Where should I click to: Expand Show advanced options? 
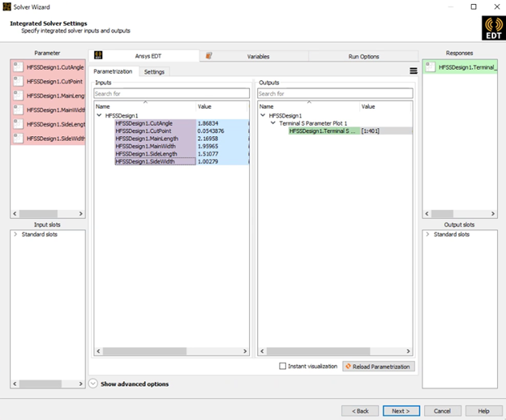pyautogui.click(x=93, y=384)
